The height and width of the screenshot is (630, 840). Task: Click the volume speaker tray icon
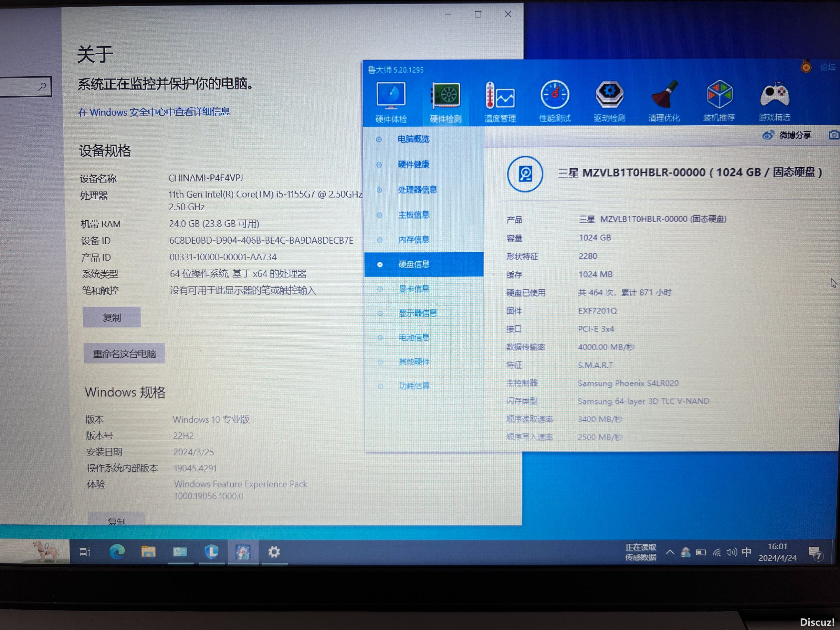pyautogui.click(x=731, y=552)
